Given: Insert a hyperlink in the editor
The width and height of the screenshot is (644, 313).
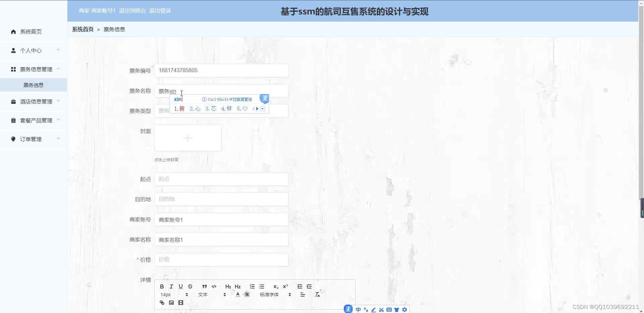Looking at the screenshot, I should coord(162,303).
